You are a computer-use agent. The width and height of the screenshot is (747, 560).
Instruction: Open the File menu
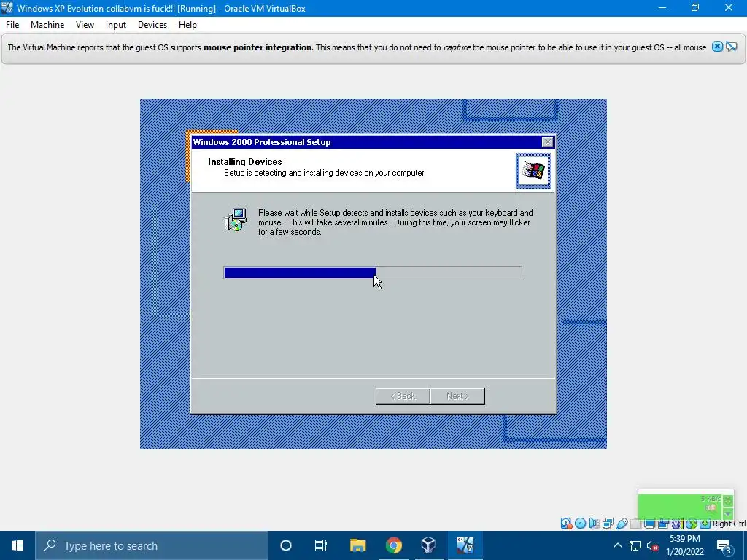12,25
